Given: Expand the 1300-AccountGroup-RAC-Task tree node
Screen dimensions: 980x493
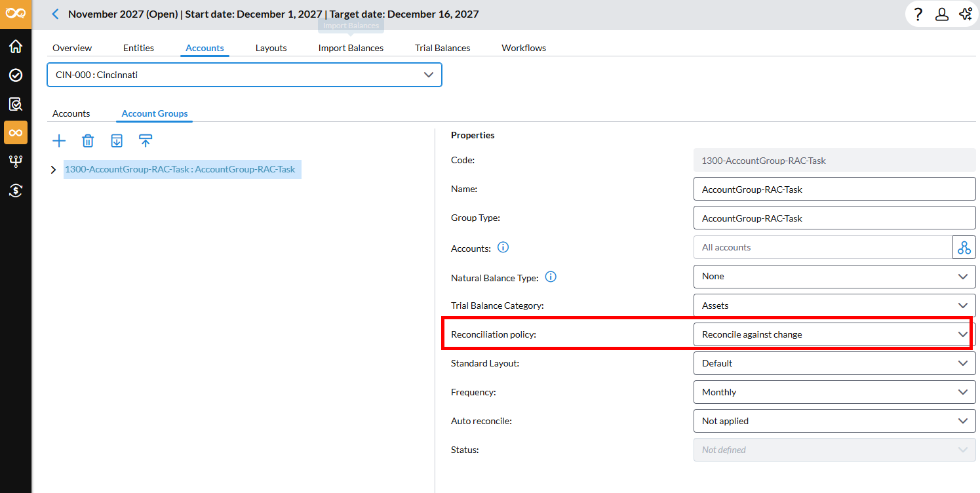Looking at the screenshot, I should pyautogui.click(x=54, y=170).
